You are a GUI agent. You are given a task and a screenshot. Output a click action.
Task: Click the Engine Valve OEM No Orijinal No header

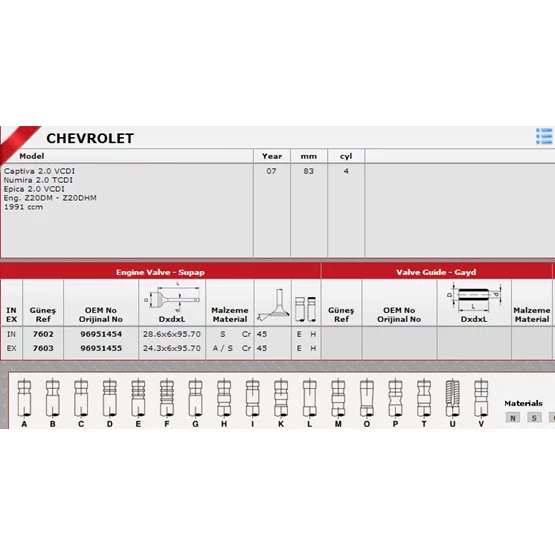[x=101, y=315]
